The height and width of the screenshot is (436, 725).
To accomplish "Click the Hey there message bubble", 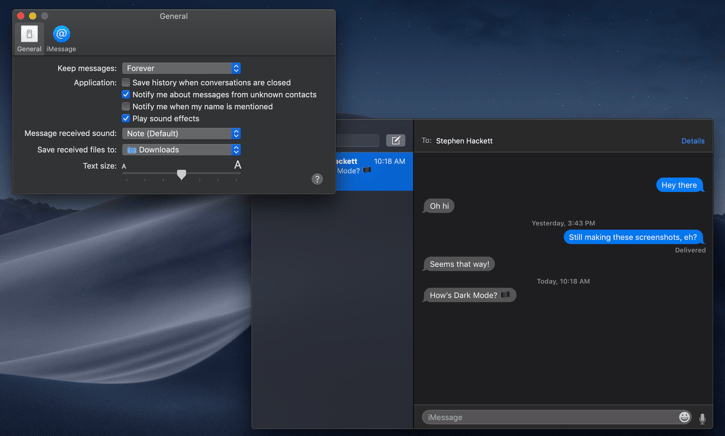I will (679, 185).
